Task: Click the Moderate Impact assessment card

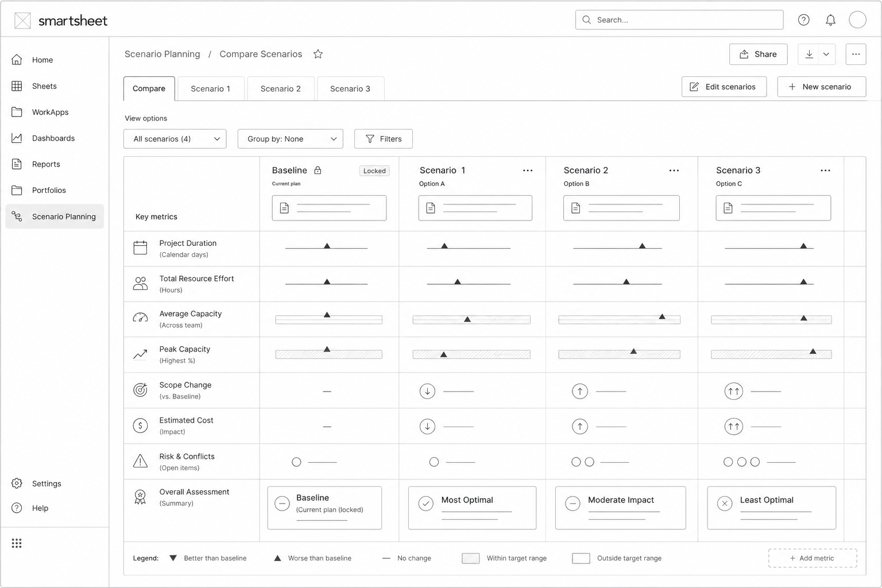Action: click(x=621, y=508)
